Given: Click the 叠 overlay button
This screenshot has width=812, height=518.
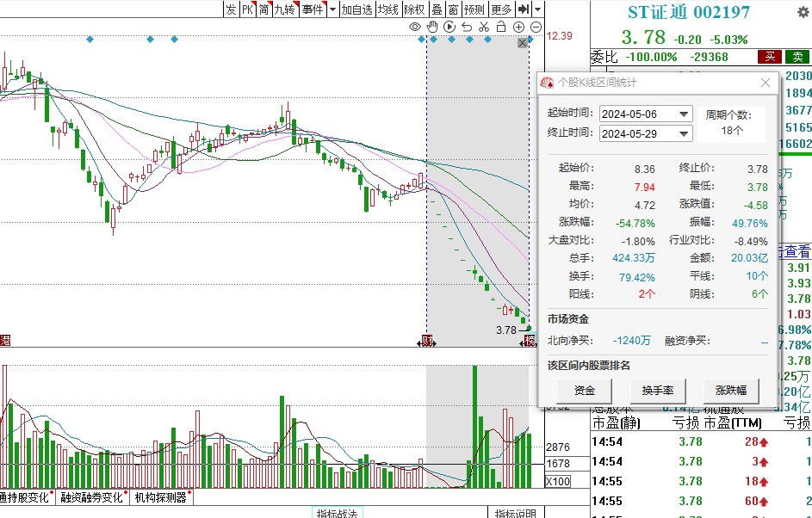Looking at the screenshot, I should 437,9.
